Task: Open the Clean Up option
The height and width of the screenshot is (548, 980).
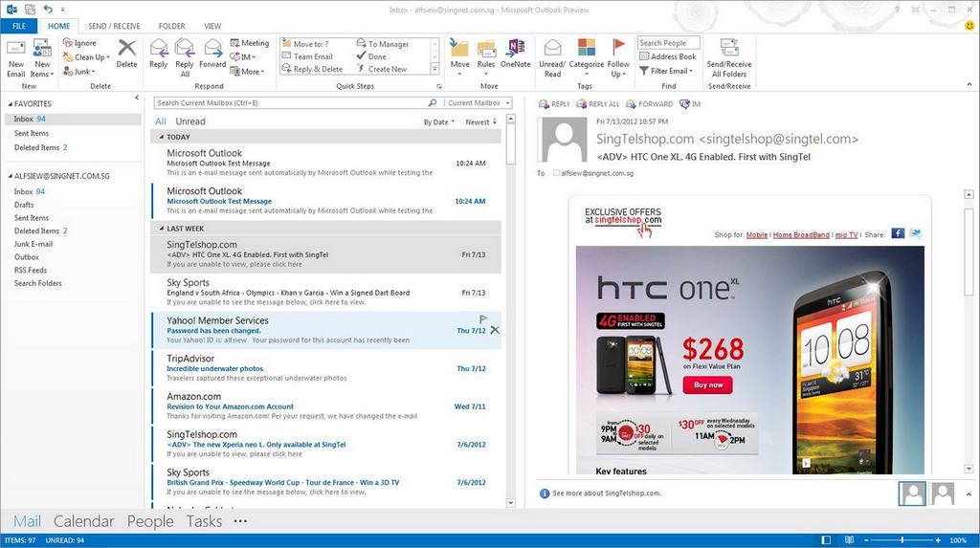Action: click(86, 56)
